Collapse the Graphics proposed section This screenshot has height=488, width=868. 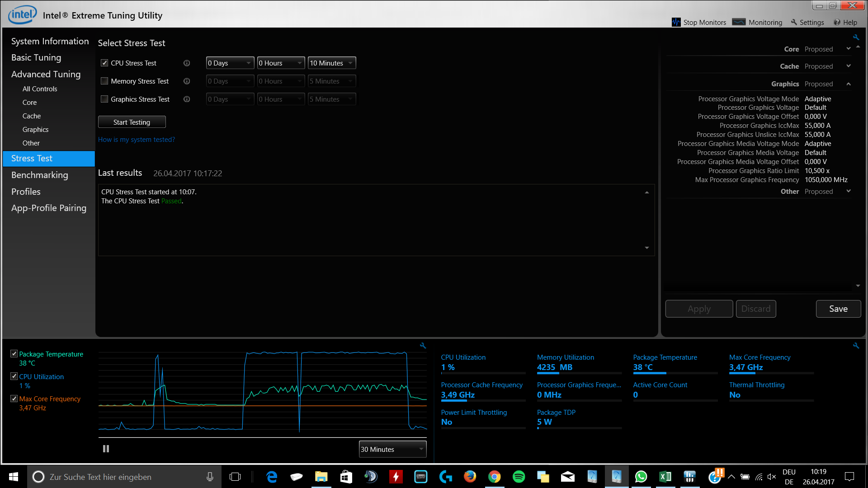tap(849, 84)
